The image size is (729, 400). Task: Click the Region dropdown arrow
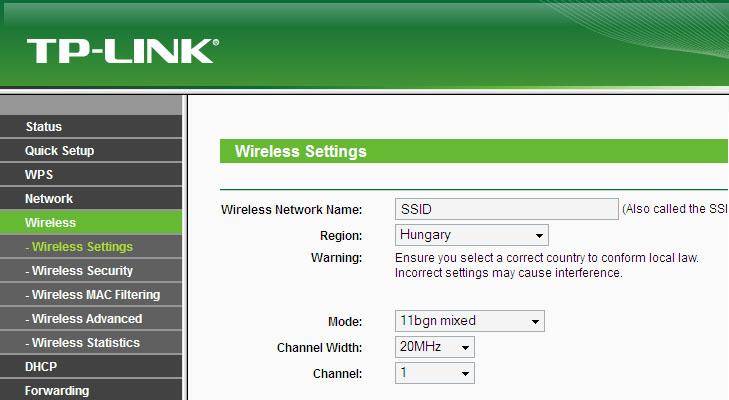click(539, 235)
